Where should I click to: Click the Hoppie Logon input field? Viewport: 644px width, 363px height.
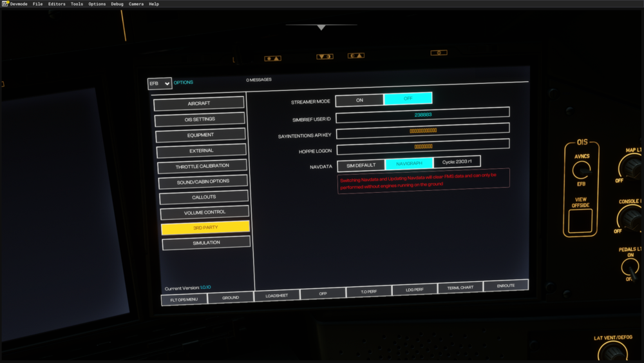(x=422, y=146)
